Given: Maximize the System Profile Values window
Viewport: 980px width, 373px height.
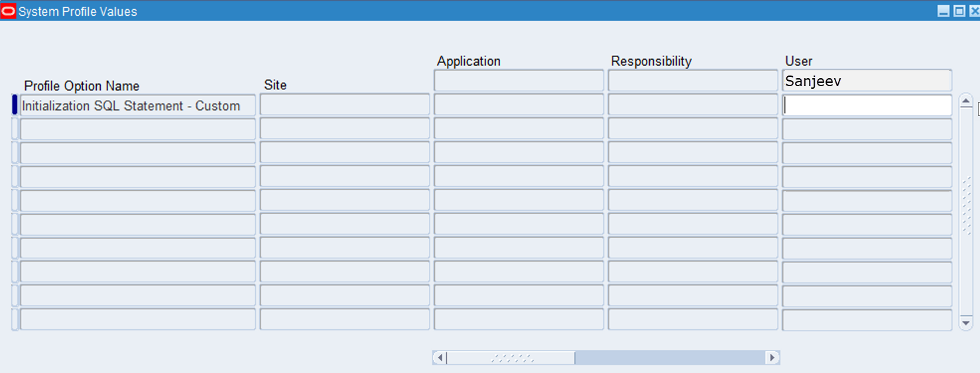Looking at the screenshot, I should 959,11.
